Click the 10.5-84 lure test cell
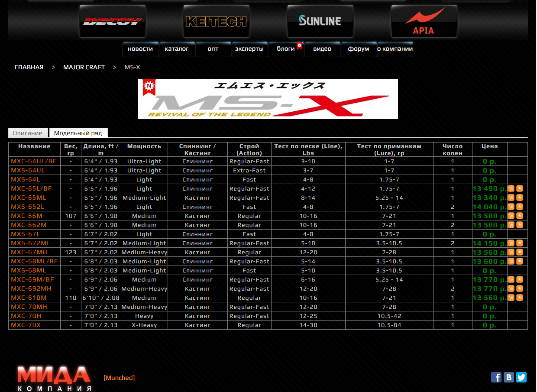This screenshot has width=537, height=392. coord(389,325)
